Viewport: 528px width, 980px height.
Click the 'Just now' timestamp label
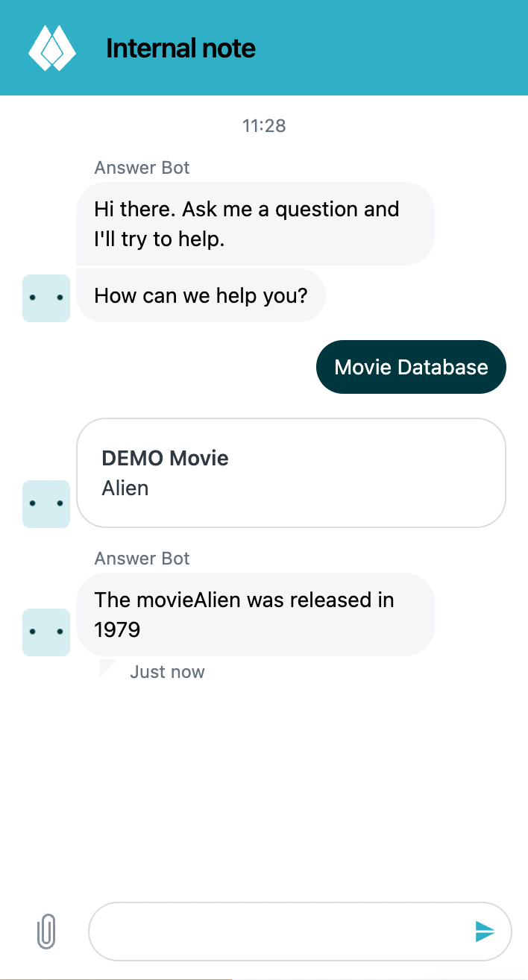(x=167, y=672)
